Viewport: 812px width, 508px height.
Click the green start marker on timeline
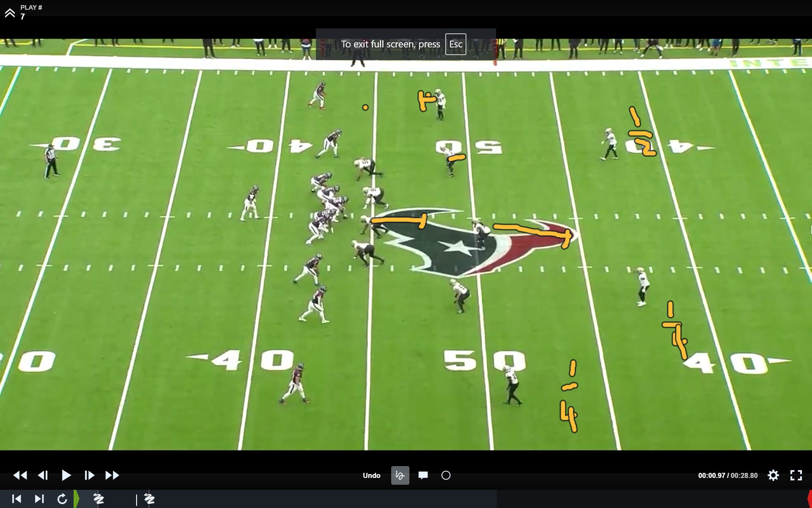pos(77,499)
